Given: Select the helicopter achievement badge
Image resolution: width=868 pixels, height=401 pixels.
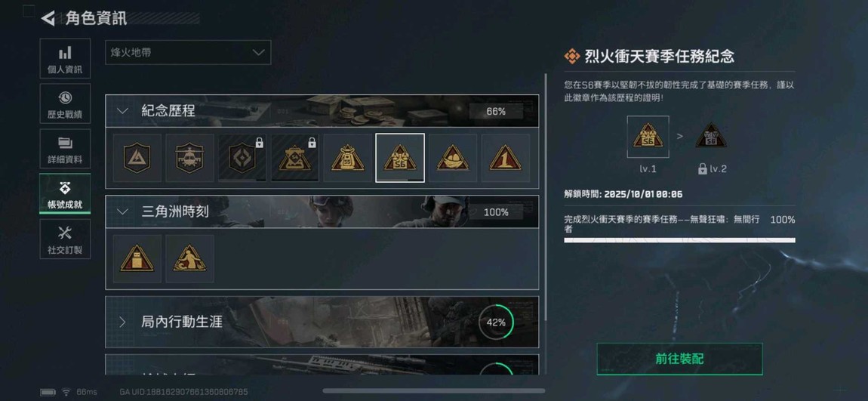Looking at the screenshot, I should pyautogui.click(x=190, y=158).
